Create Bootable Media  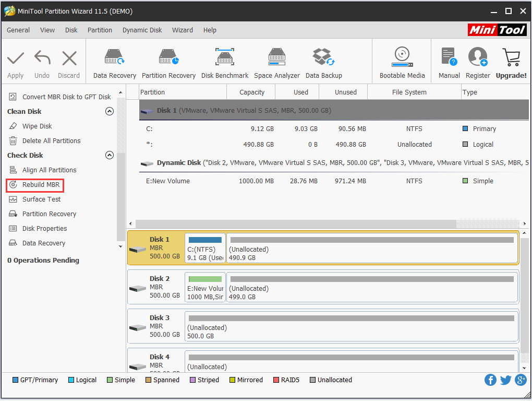(402, 63)
